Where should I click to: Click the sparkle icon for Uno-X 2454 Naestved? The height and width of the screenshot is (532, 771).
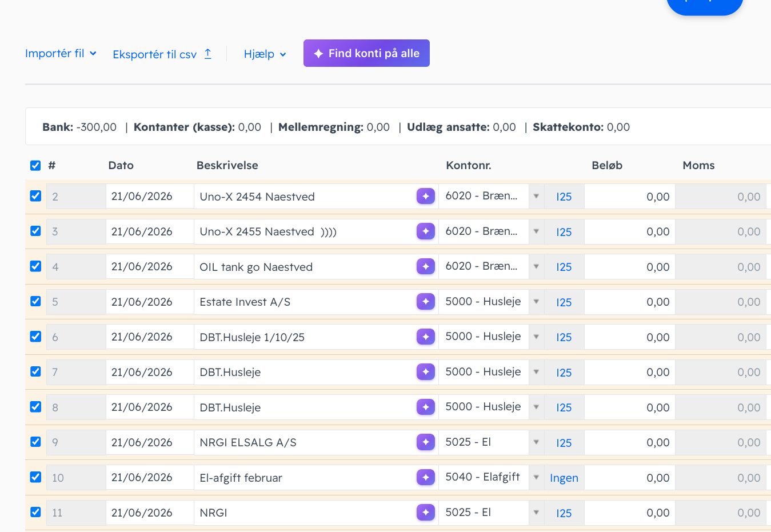point(426,196)
